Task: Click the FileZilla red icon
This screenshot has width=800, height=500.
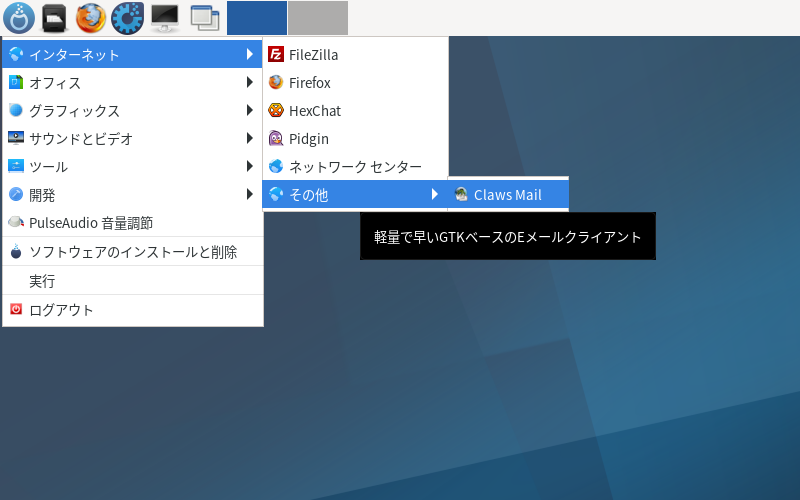Action: [x=276, y=54]
